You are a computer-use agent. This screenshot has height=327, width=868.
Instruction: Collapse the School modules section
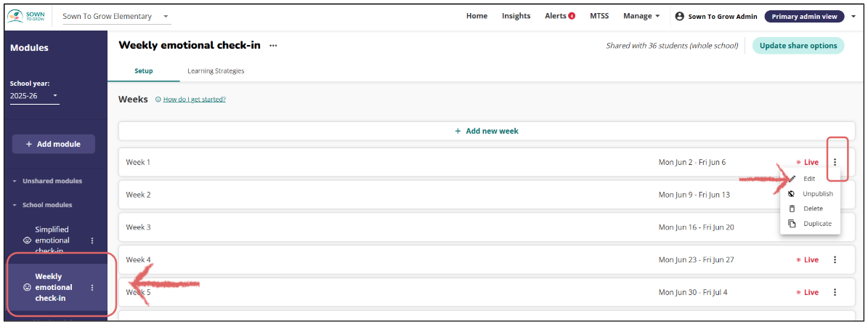43,204
